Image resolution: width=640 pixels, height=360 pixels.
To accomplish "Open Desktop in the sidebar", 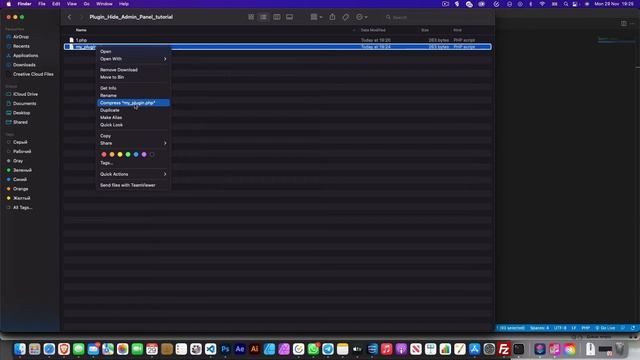I will 22,113.
